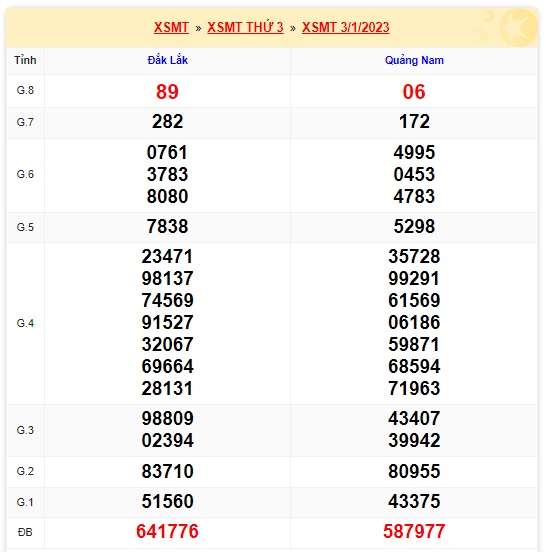The width and height of the screenshot is (548, 552).
Task: Select Đắk Lắk G.8 number 89
Action: click(168, 92)
